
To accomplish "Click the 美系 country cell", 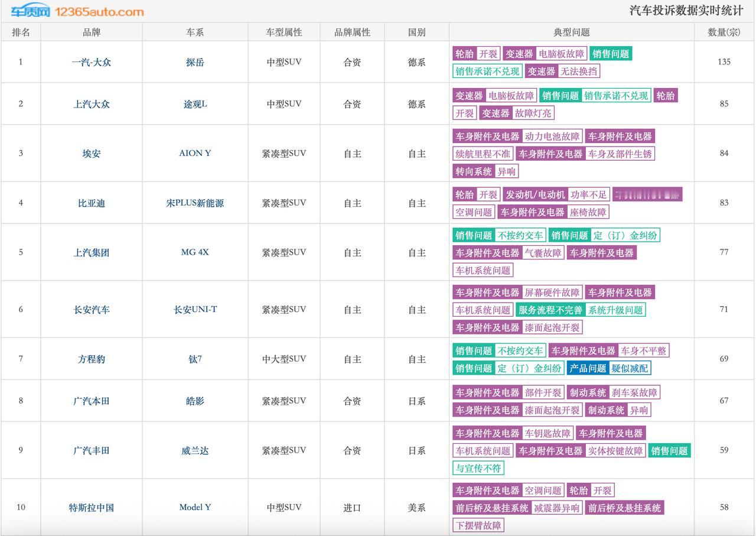I will coord(416,507).
